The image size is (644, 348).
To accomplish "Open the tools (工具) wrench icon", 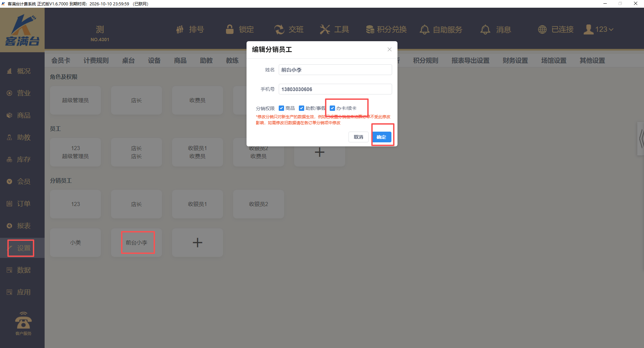I will pos(325,29).
